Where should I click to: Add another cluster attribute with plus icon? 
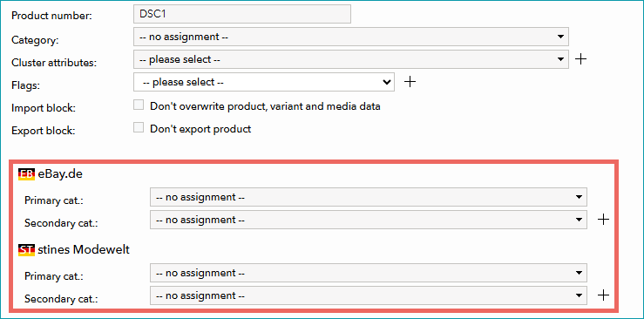[580, 59]
